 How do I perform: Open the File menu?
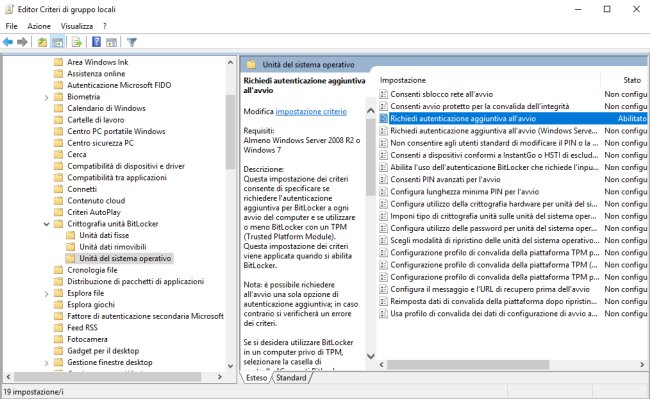click(11, 26)
